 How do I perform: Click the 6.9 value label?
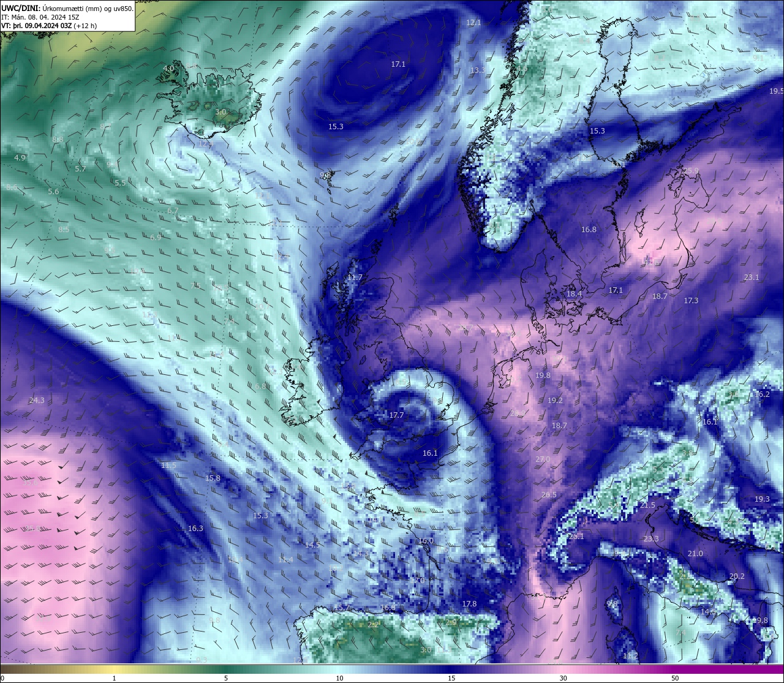click(156, 237)
